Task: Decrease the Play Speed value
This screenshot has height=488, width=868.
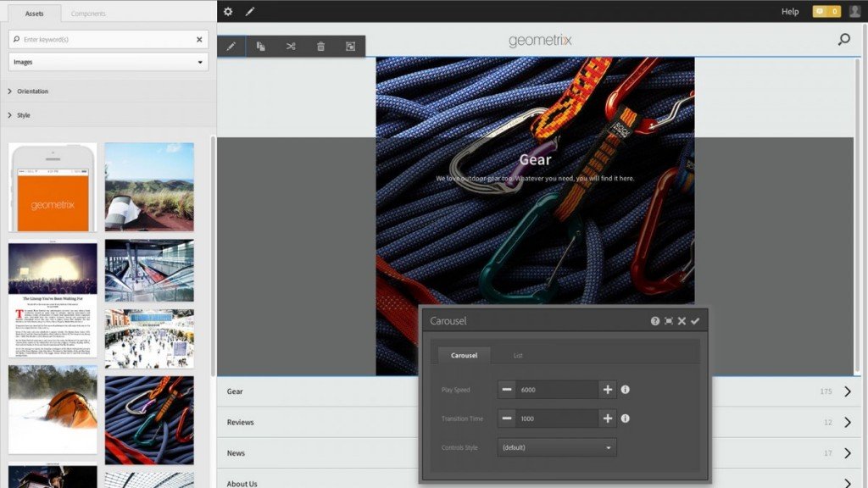Action: click(x=507, y=390)
